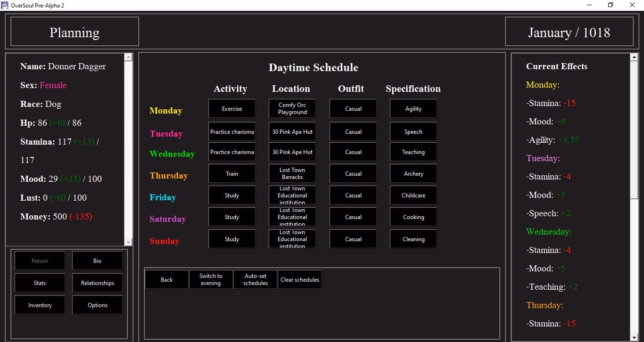Click Sunday's Lost Town Educational institution location

pyautogui.click(x=292, y=239)
